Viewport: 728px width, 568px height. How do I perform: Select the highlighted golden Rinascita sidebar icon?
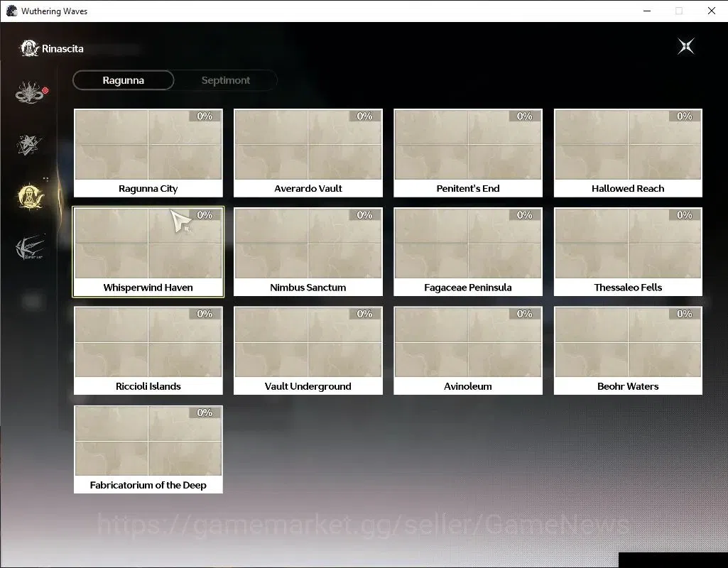pos(30,196)
